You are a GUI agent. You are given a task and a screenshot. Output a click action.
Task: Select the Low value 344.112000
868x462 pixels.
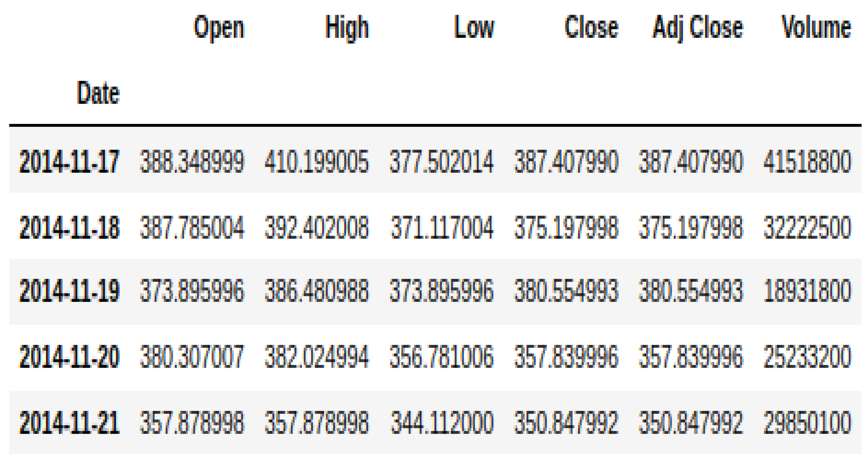[x=442, y=423]
